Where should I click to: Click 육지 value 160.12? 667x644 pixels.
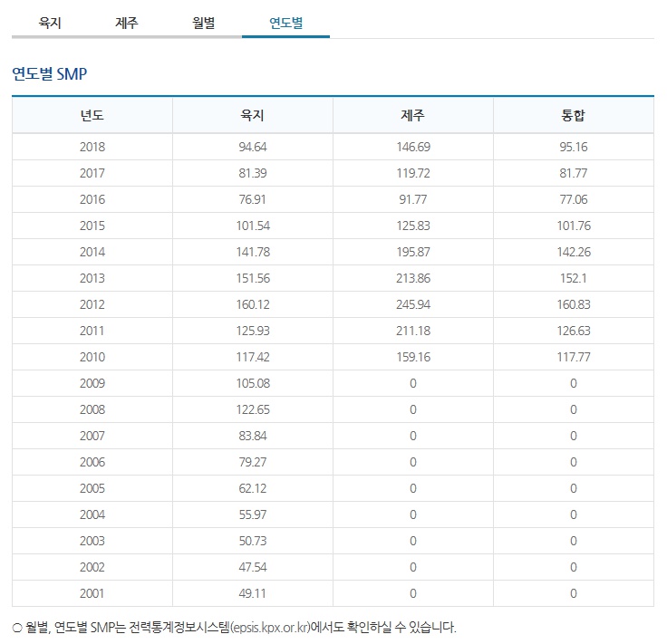253,304
